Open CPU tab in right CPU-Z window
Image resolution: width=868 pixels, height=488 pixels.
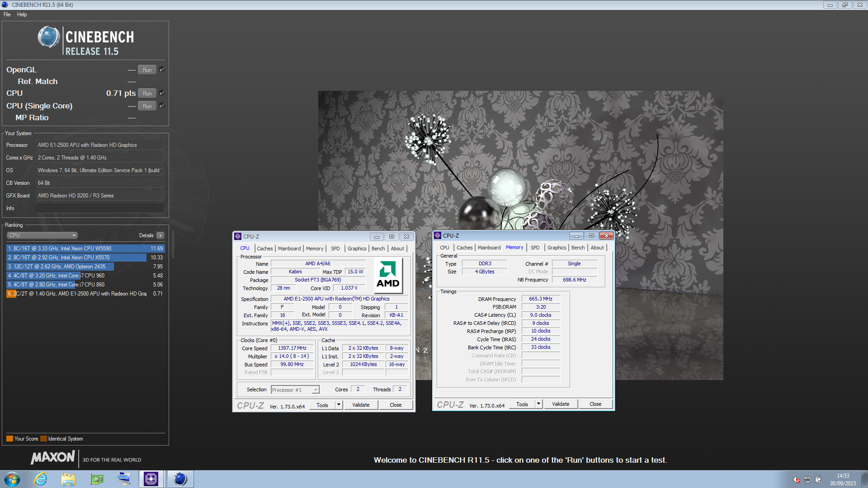pyautogui.click(x=444, y=248)
